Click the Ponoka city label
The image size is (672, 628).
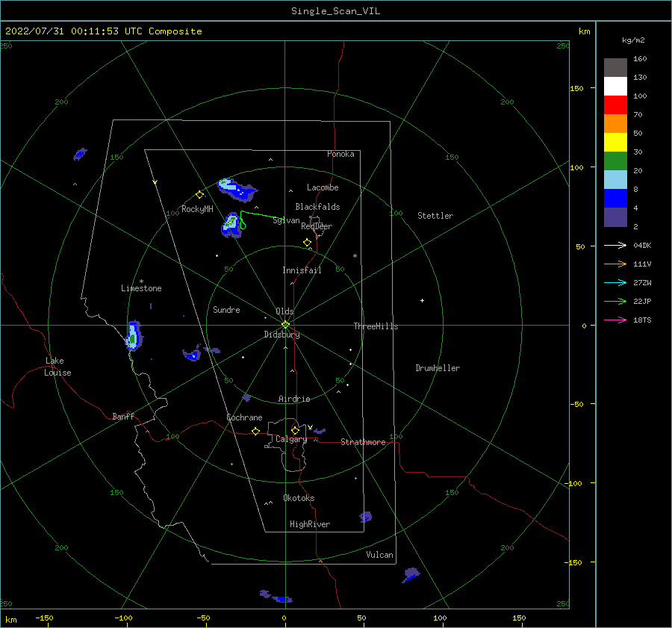[340, 154]
